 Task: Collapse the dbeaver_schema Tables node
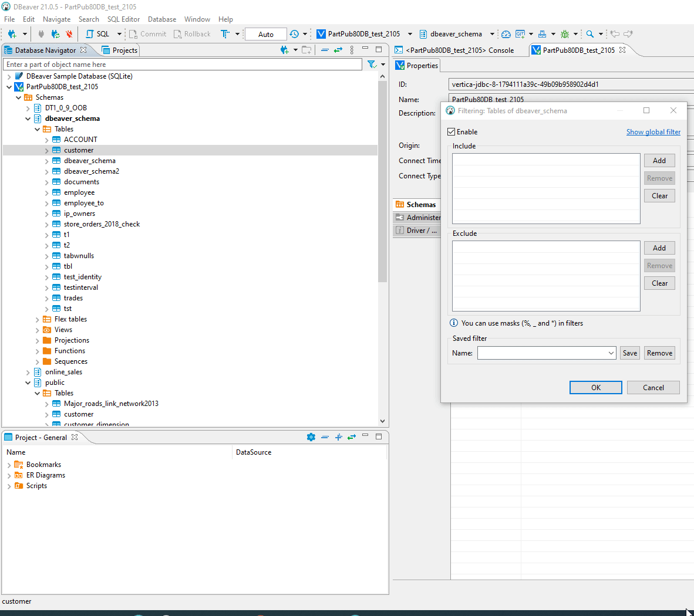(38, 128)
